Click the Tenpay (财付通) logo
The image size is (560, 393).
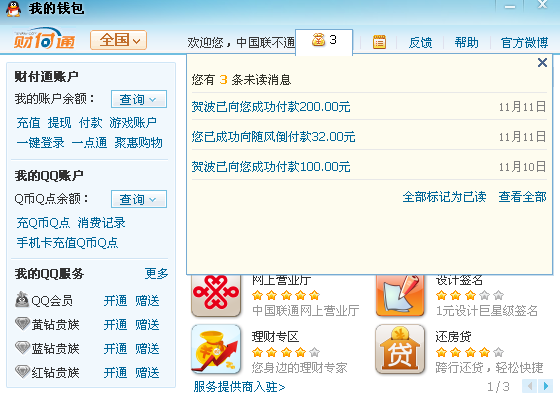tap(44, 39)
